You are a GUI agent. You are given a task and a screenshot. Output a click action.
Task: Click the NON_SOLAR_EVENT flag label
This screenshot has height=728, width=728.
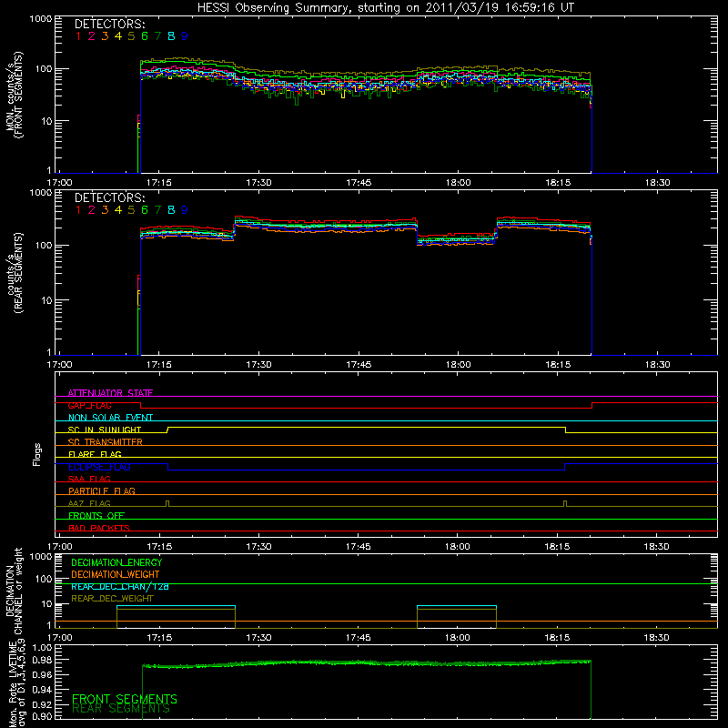tap(110, 418)
